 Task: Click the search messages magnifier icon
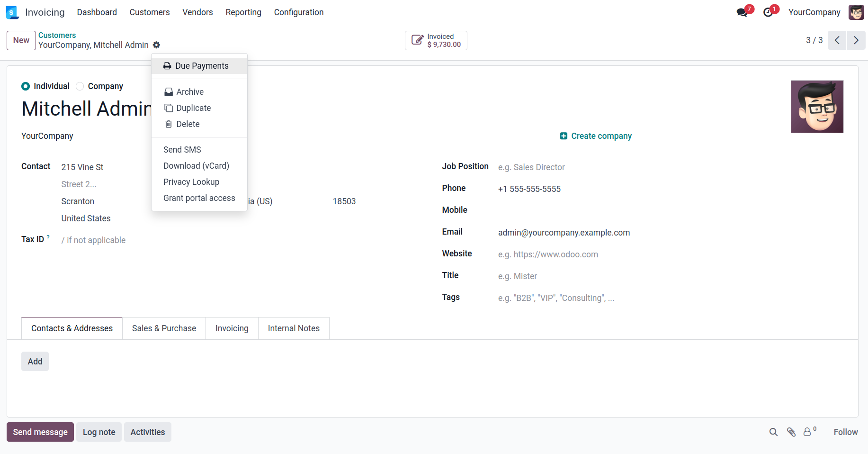[773, 432]
